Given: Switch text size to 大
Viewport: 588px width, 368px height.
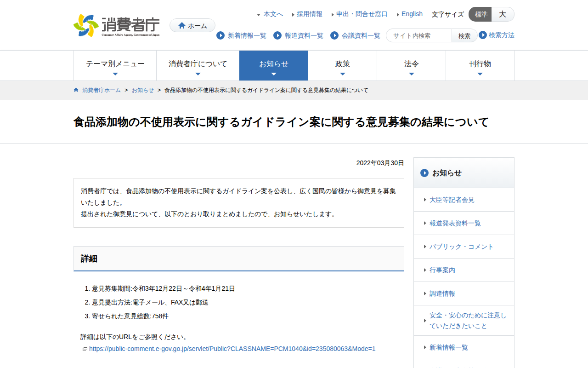Looking at the screenshot, I should pos(503,14).
